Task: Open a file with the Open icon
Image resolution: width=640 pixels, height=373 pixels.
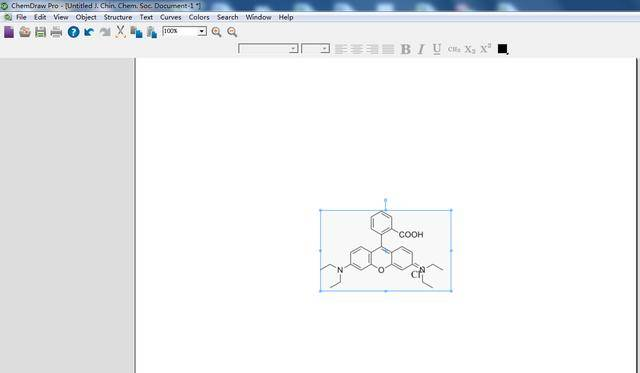Action: click(x=25, y=32)
